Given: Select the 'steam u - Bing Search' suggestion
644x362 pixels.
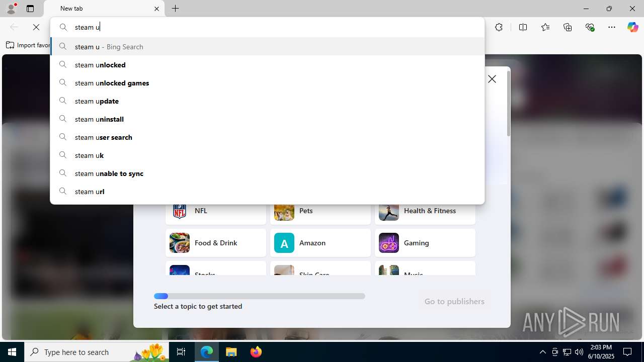Looking at the screenshot, I should click(267, 47).
